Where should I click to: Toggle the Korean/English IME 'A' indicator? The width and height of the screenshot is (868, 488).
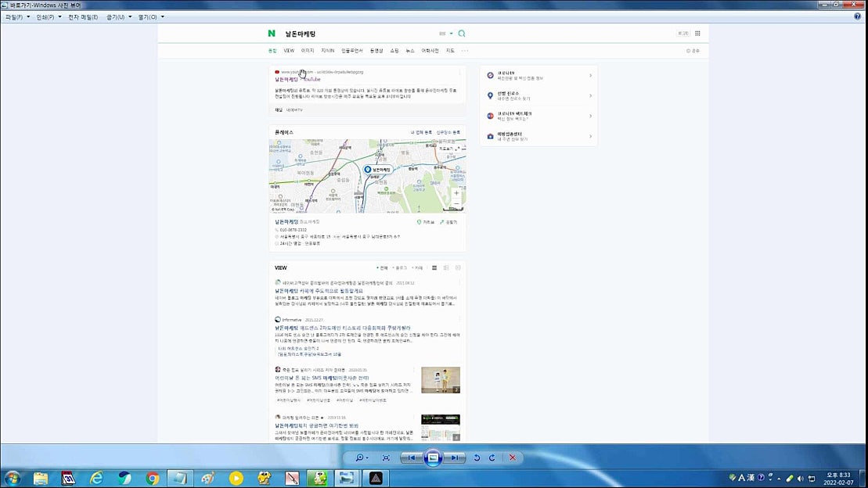point(741,478)
